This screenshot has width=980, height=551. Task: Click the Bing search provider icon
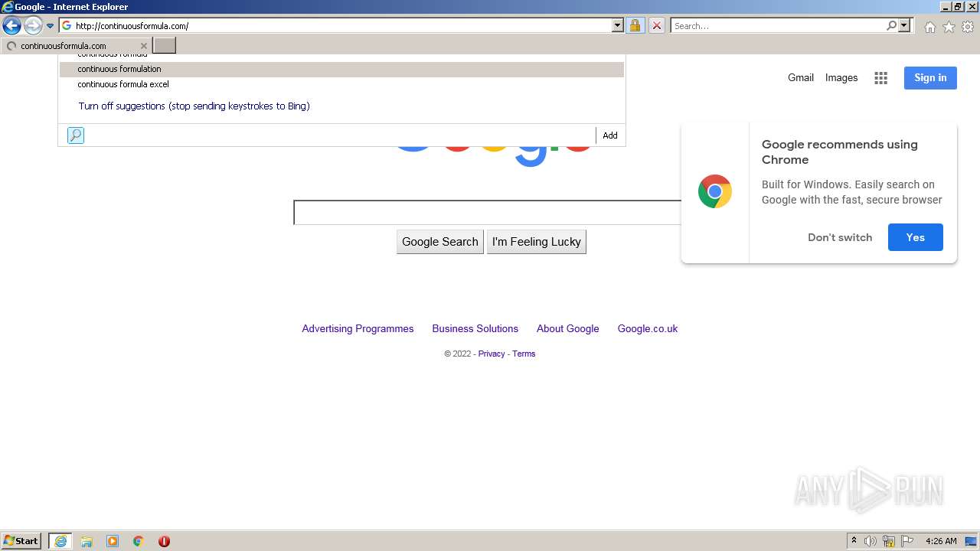(76, 135)
